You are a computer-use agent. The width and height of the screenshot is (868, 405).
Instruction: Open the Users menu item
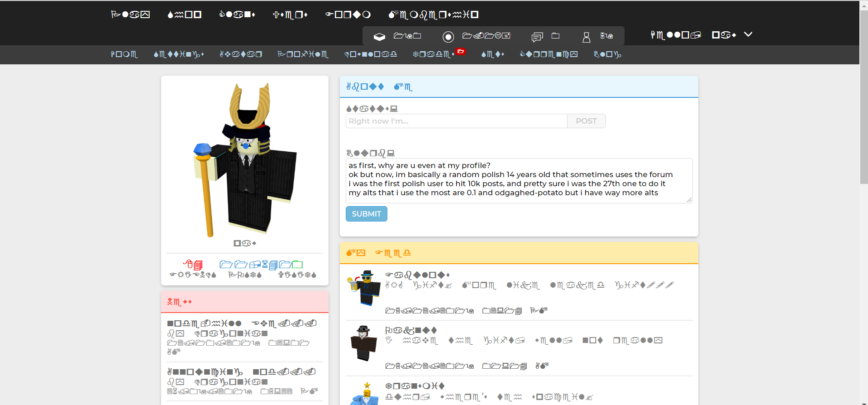tap(290, 14)
